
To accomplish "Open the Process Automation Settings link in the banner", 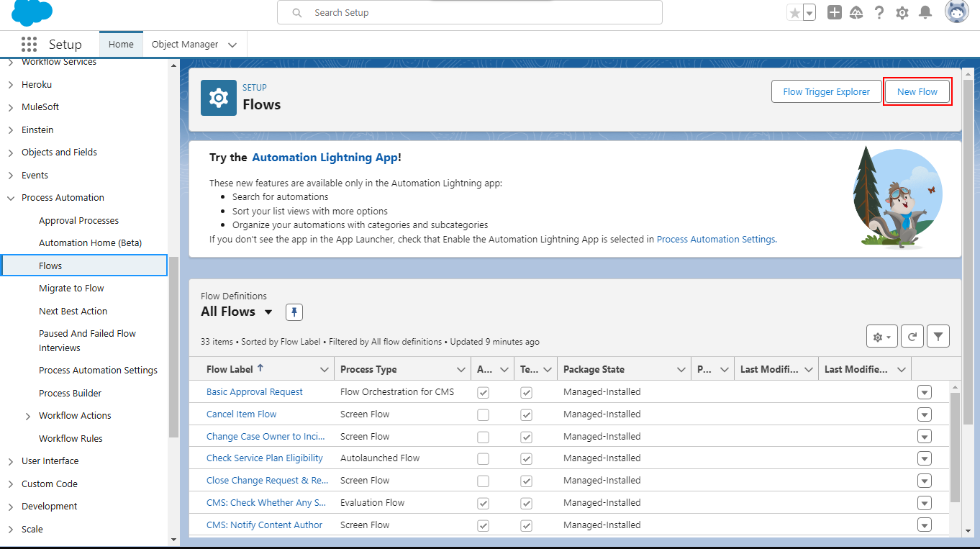I will (x=717, y=240).
